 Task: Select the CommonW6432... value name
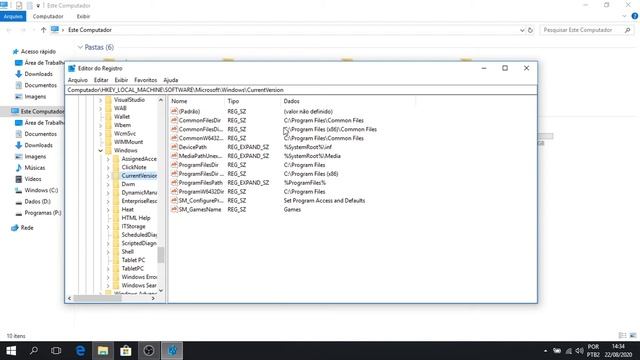[201, 138]
